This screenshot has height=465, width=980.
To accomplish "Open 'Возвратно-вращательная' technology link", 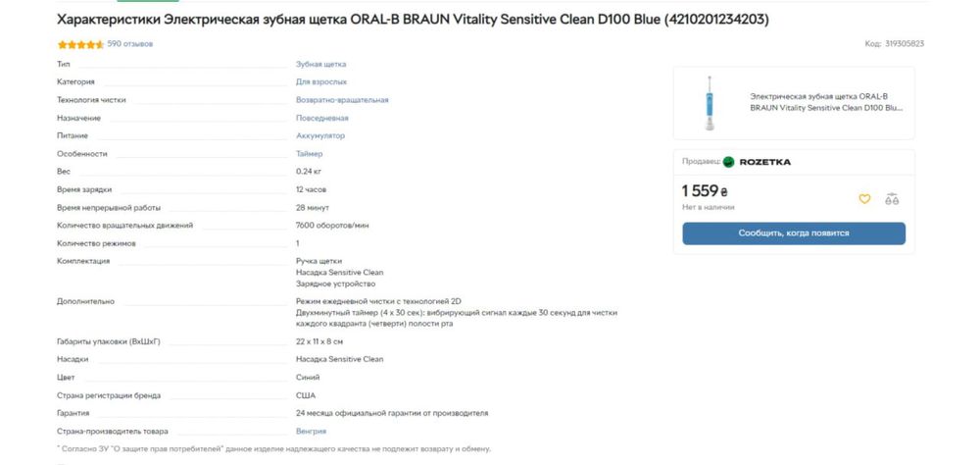I will 342,100.
